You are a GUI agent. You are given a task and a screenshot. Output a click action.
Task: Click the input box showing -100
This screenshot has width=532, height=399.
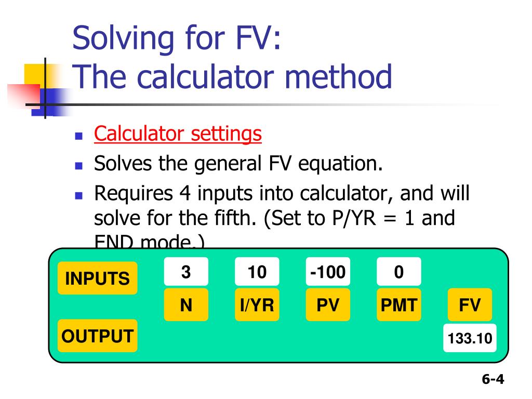[x=328, y=271]
